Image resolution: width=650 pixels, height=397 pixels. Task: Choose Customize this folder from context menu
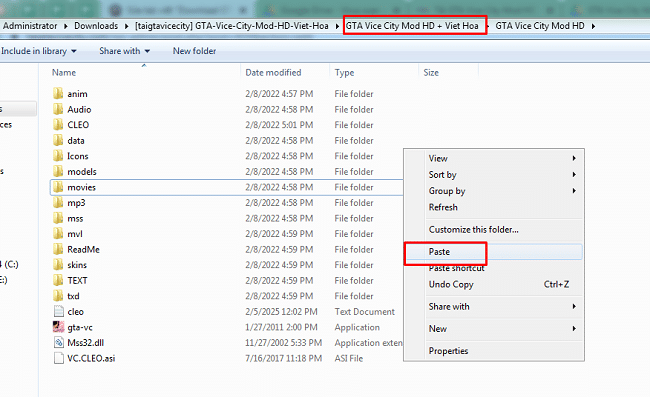(x=473, y=230)
